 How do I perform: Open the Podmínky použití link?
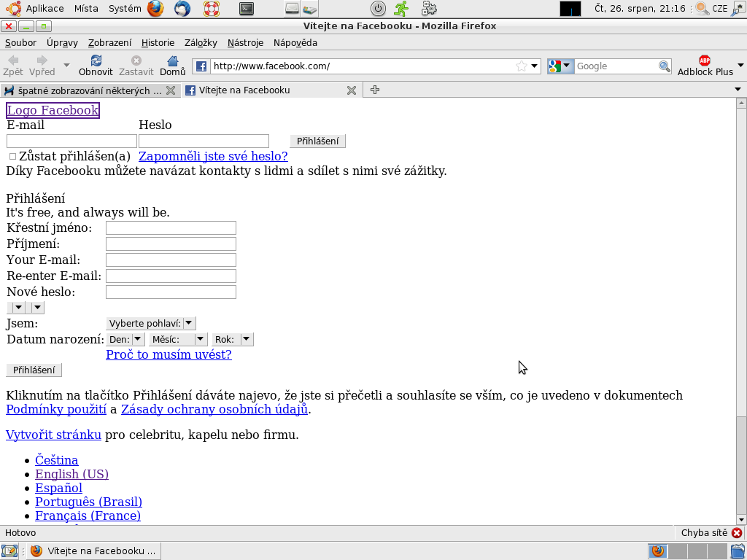coord(56,409)
